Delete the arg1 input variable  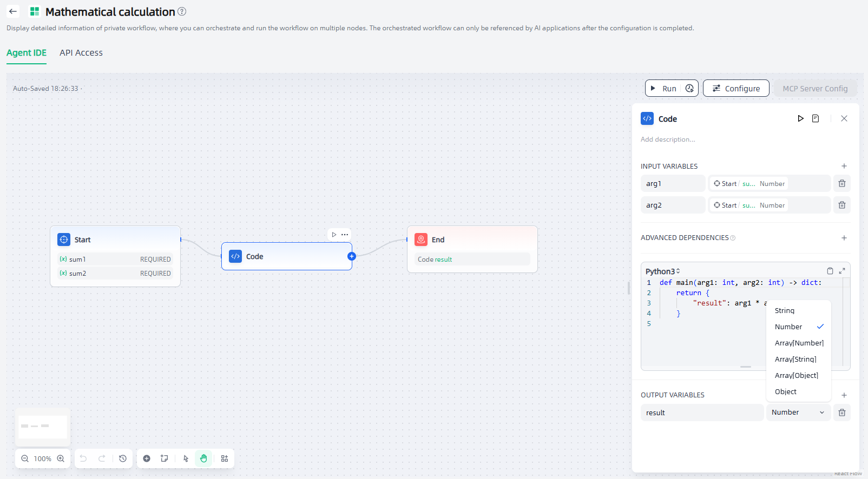tap(842, 183)
